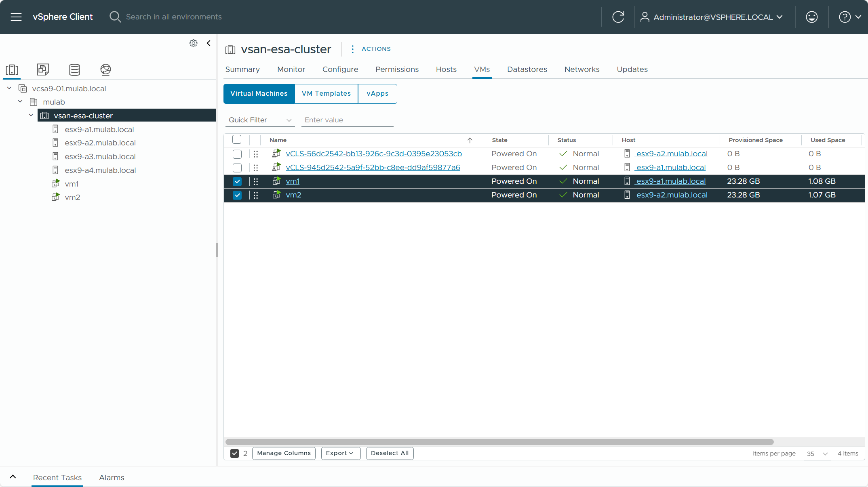
Task: Uncheck the vm1 row checkbox
Action: [237, 182]
